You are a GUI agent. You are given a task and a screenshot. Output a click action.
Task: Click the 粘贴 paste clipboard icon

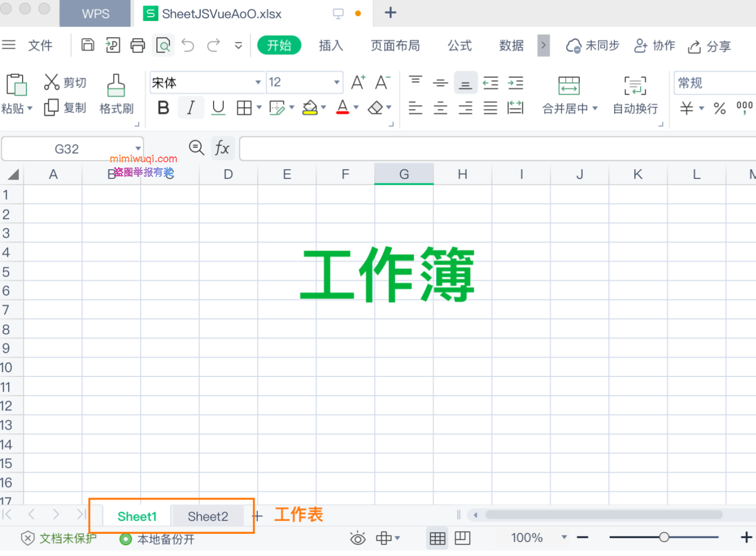pyautogui.click(x=16, y=85)
